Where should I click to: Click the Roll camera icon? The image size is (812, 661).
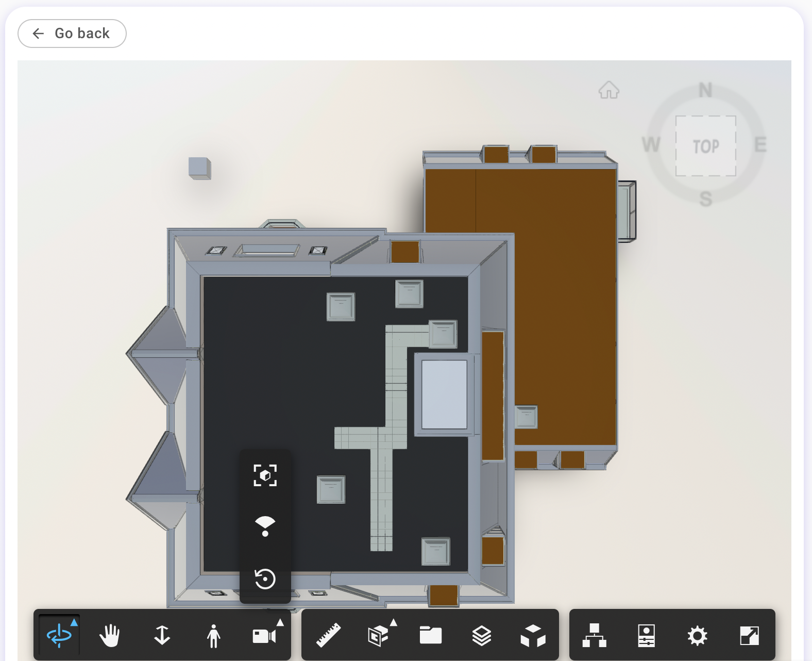(x=265, y=579)
